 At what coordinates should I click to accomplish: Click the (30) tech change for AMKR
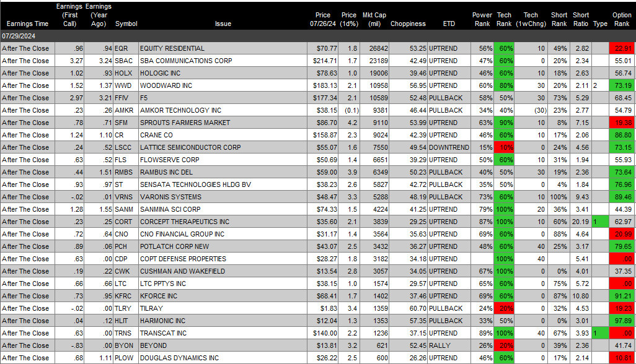click(x=531, y=110)
